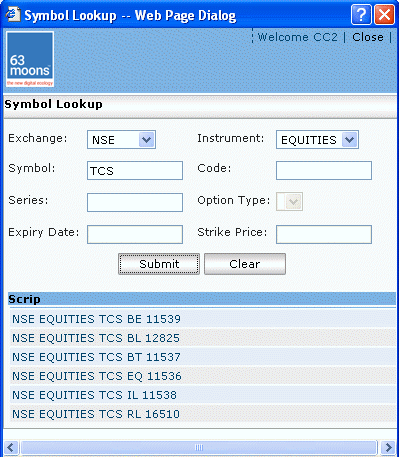This screenshot has height=457, width=399.
Task: Open the disabled Option Type dropdown
Action: [x=289, y=201]
